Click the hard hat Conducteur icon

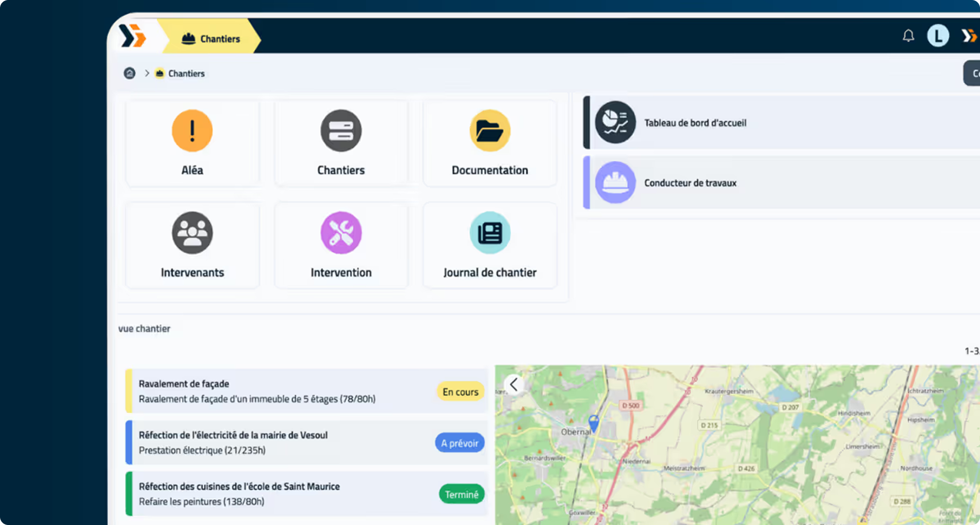[x=615, y=183]
